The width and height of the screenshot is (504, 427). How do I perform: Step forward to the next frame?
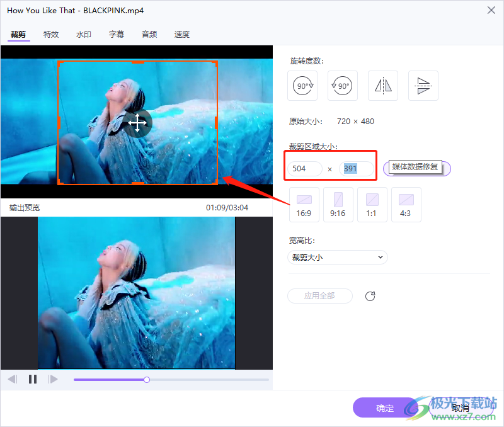click(53, 379)
